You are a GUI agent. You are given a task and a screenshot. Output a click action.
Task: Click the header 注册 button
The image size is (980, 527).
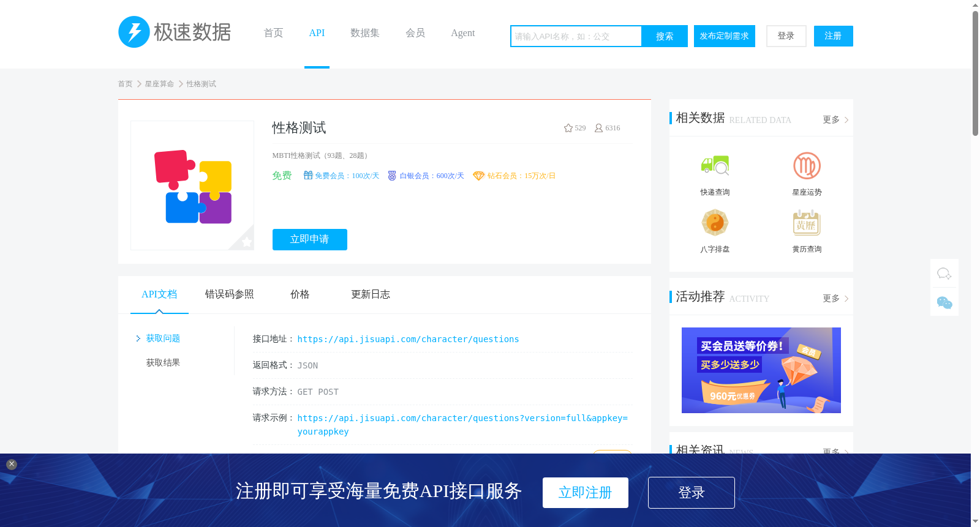pos(833,36)
